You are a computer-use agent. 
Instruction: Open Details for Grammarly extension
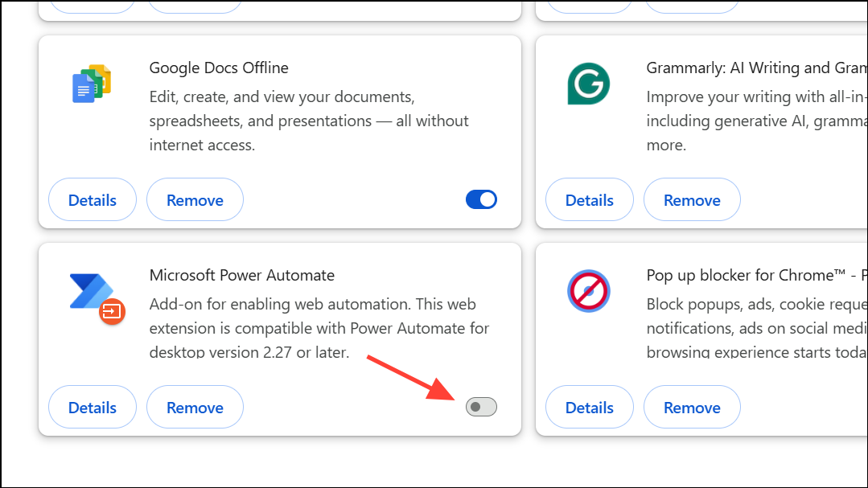tap(589, 199)
